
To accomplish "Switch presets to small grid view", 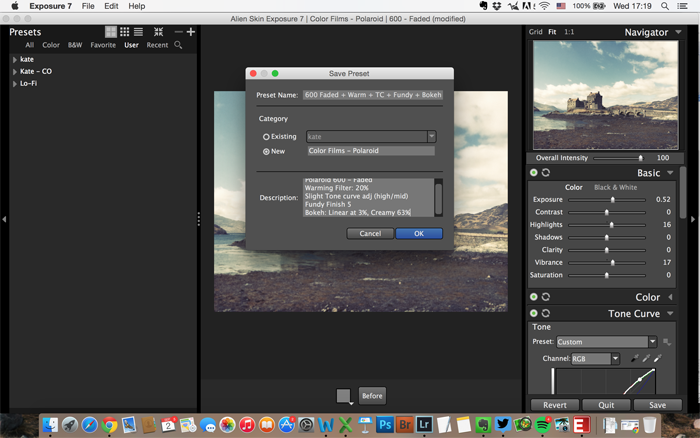I will point(125,32).
